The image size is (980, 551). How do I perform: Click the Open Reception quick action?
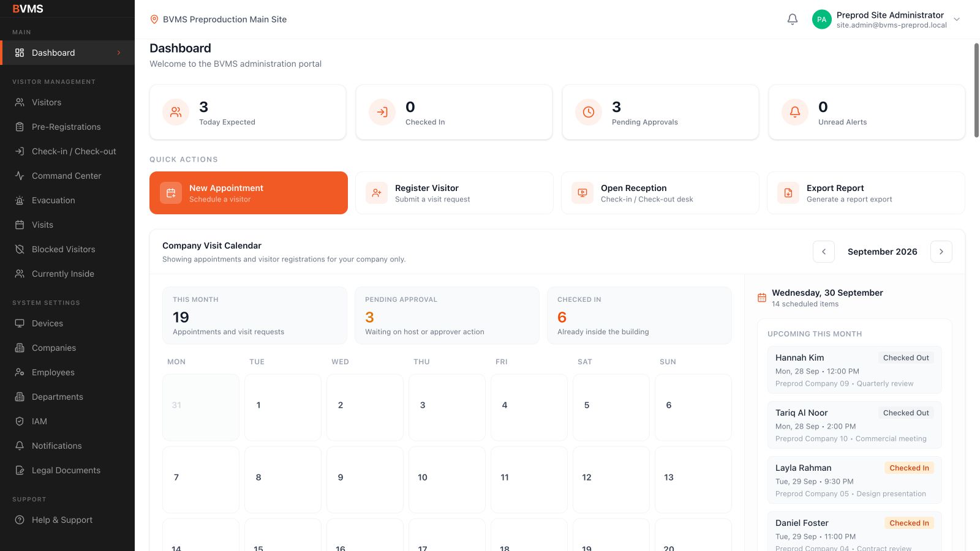(x=660, y=193)
